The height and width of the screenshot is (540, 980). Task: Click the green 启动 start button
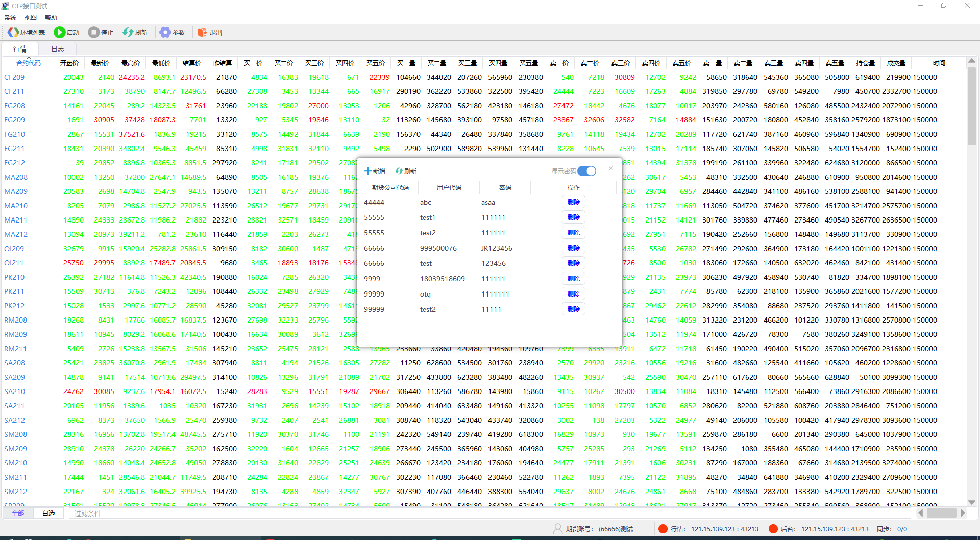pos(67,32)
